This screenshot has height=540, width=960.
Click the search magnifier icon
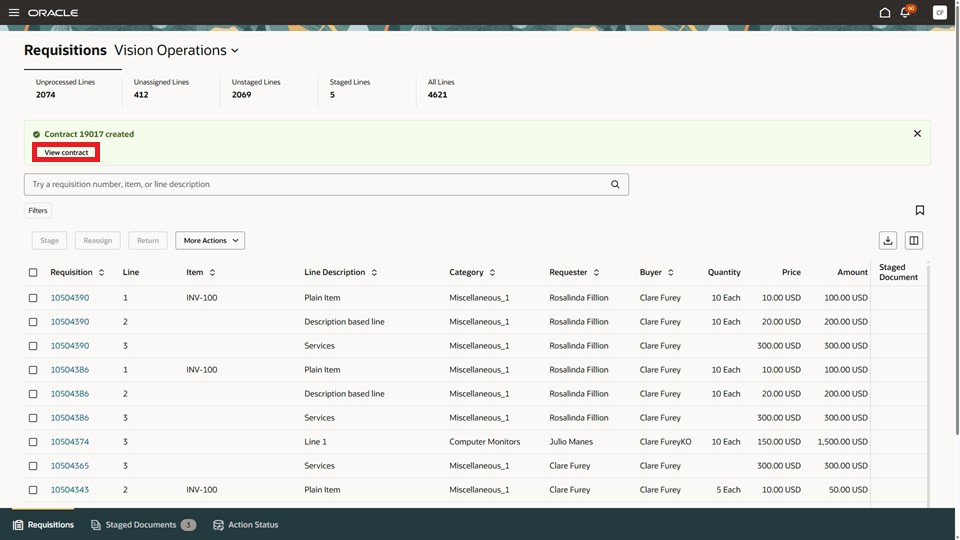(x=615, y=184)
